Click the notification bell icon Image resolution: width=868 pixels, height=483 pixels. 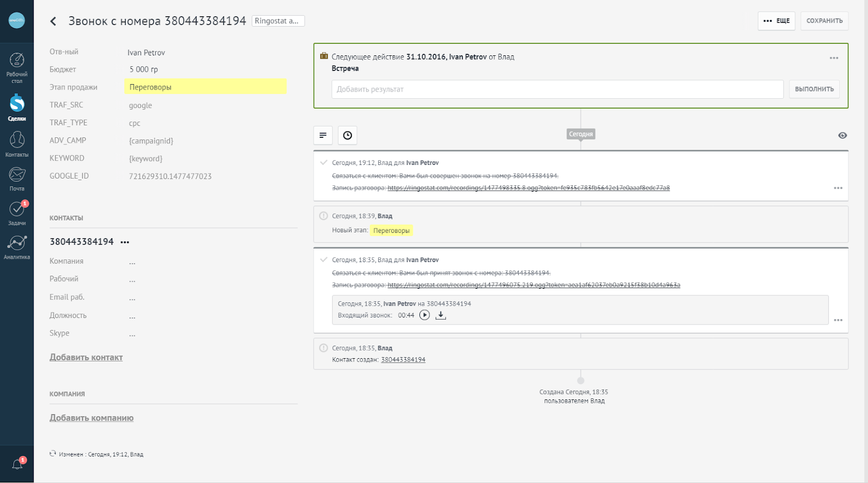click(17, 464)
